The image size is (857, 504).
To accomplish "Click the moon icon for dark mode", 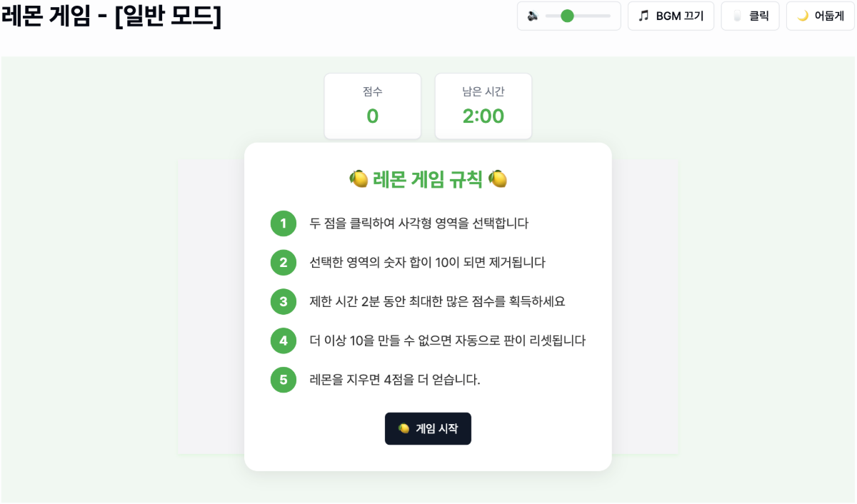I will click(803, 16).
